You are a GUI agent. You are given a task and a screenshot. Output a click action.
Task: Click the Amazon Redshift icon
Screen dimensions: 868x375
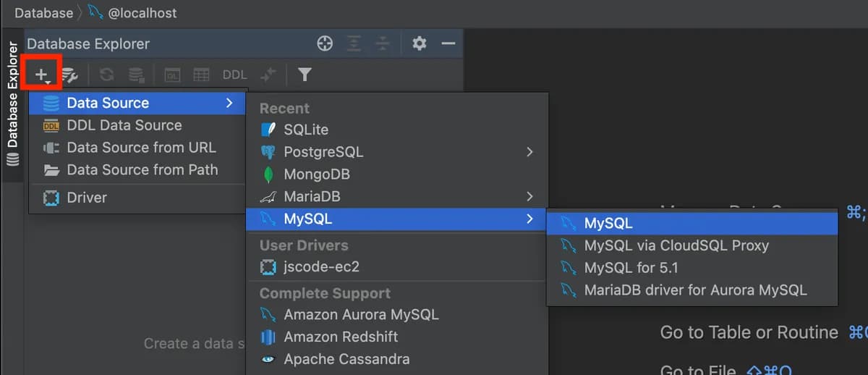(268, 337)
